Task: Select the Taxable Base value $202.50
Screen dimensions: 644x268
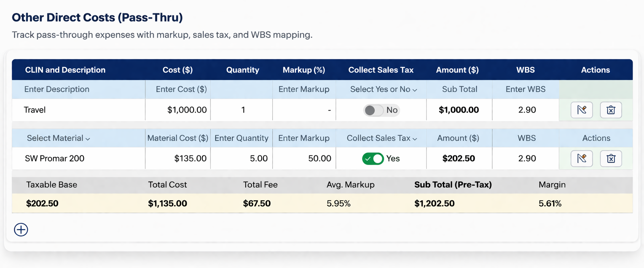Action: (42, 203)
